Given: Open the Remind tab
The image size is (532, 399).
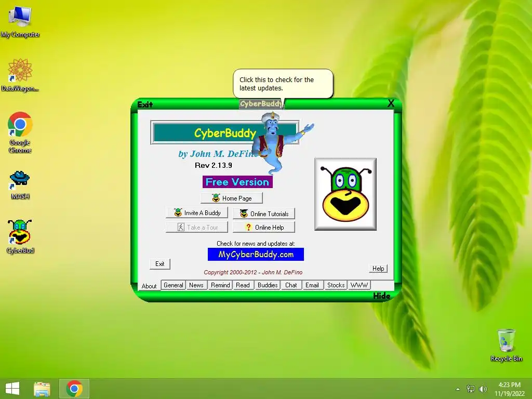Looking at the screenshot, I should click(220, 285).
